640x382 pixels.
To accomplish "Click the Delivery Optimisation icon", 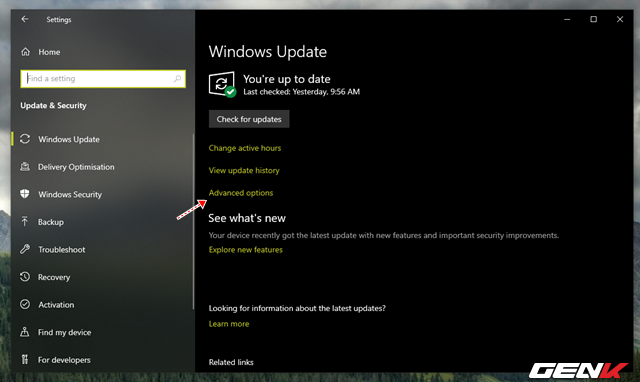I will (x=25, y=167).
